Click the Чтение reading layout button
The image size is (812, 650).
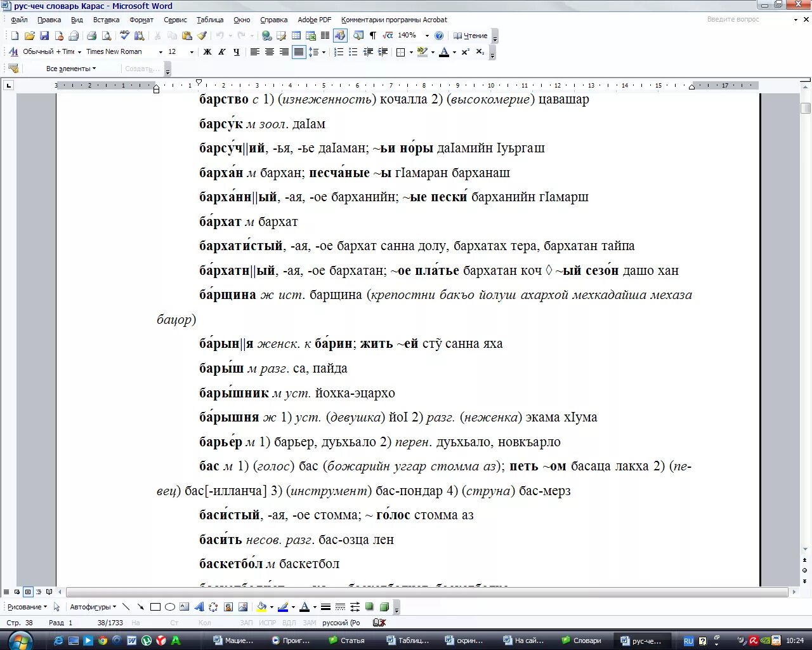pyautogui.click(x=470, y=36)
